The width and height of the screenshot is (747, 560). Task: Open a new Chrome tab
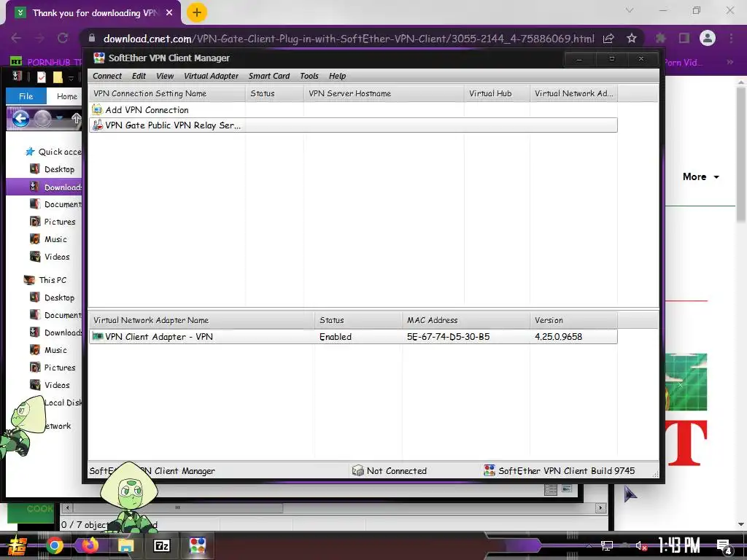pyautogui.click(x=197, y=12)
